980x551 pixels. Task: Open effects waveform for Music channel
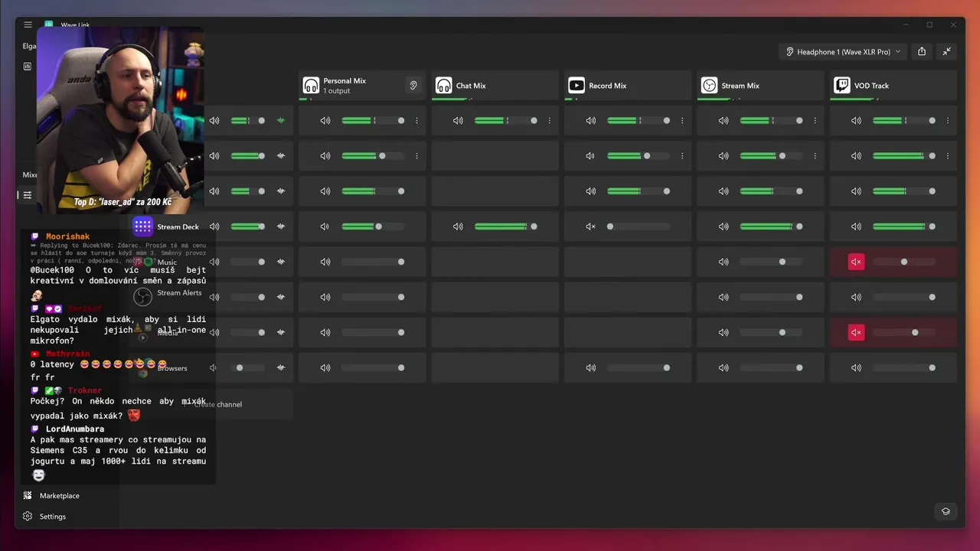click(x=281, y=262)
